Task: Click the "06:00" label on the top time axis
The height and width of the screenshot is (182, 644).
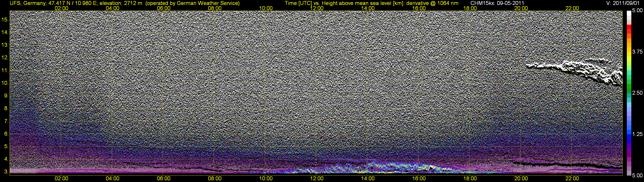Action: (x=164, y=8)
